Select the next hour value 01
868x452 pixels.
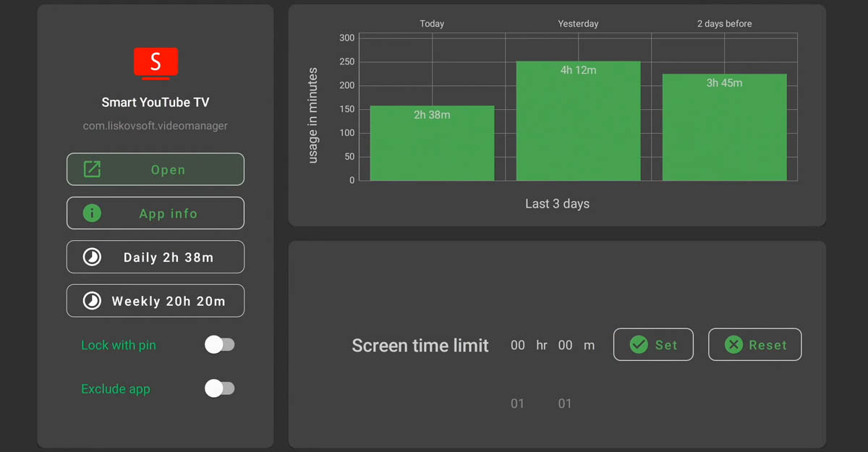[517, 404]
